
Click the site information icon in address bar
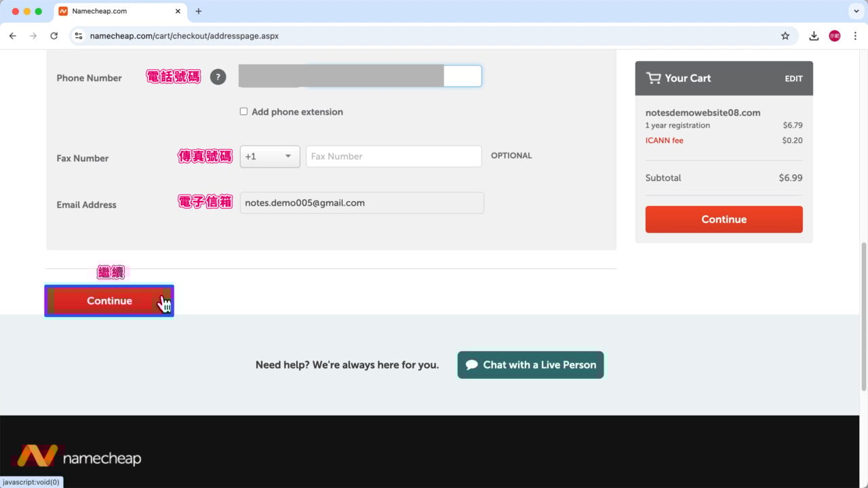[x=79, y=36]
